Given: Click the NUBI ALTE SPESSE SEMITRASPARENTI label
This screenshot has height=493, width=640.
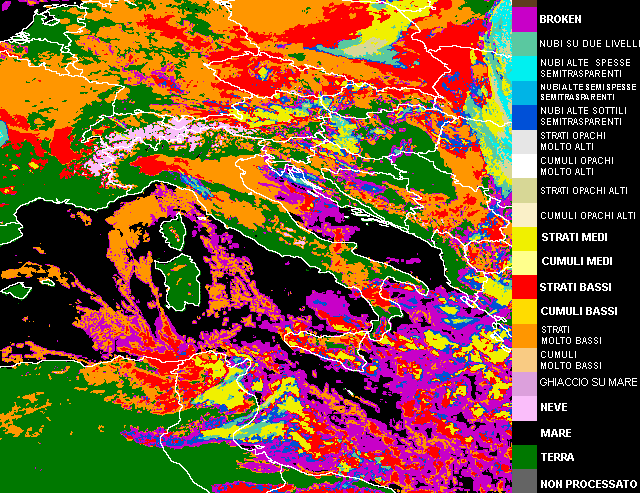Looking at the screenshot, I should (x=585, y=68).
